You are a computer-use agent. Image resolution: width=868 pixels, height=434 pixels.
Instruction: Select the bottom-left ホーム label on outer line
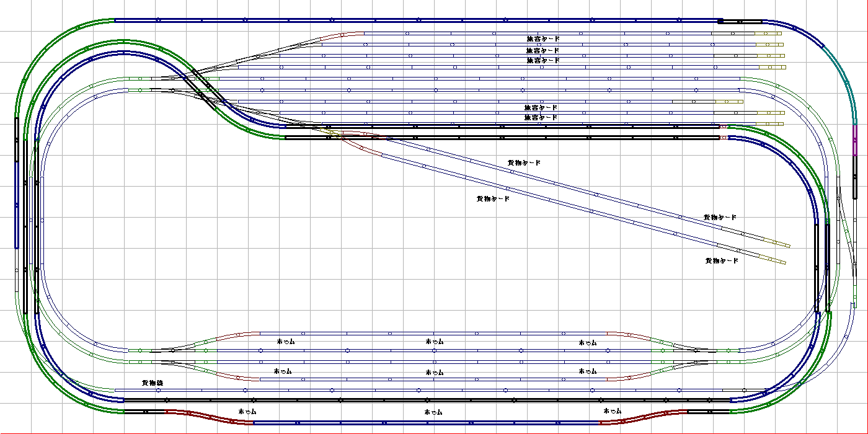click(247, 412)
